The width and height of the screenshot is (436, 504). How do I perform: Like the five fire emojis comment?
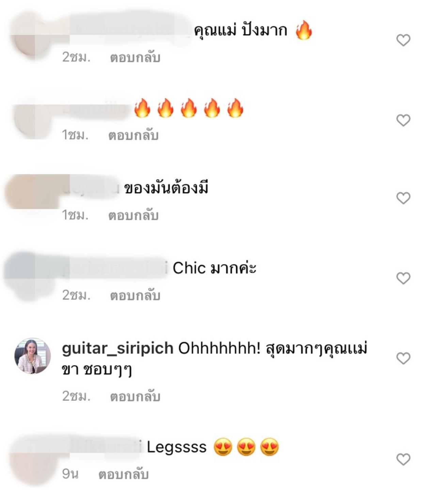[403, 120]
